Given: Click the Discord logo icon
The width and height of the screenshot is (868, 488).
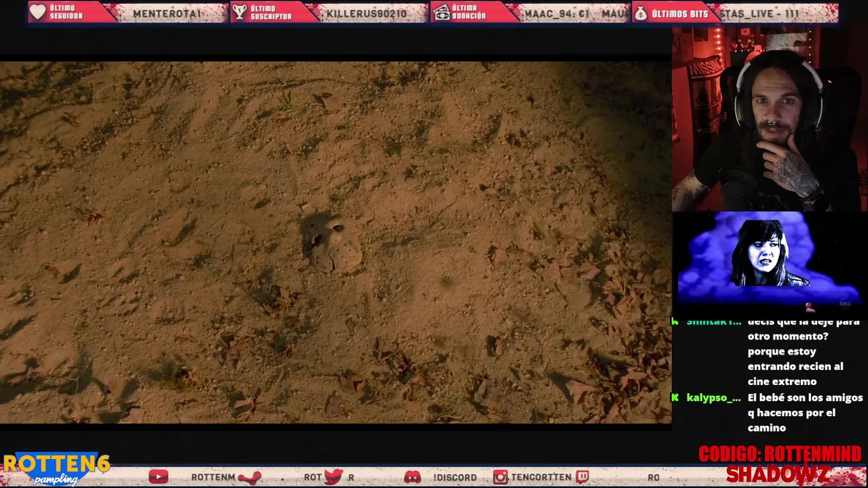Looking at the screenshot, I should 412,477.
